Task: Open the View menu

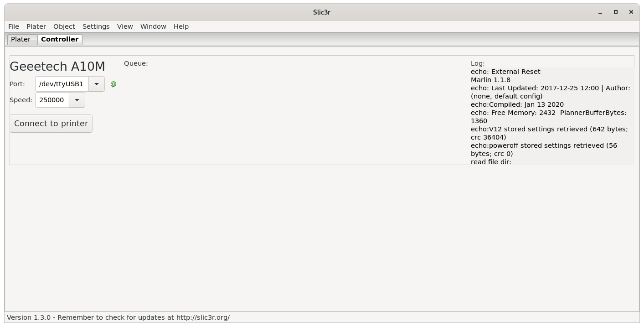Action: pyautogui.click(x=125, y=26)
